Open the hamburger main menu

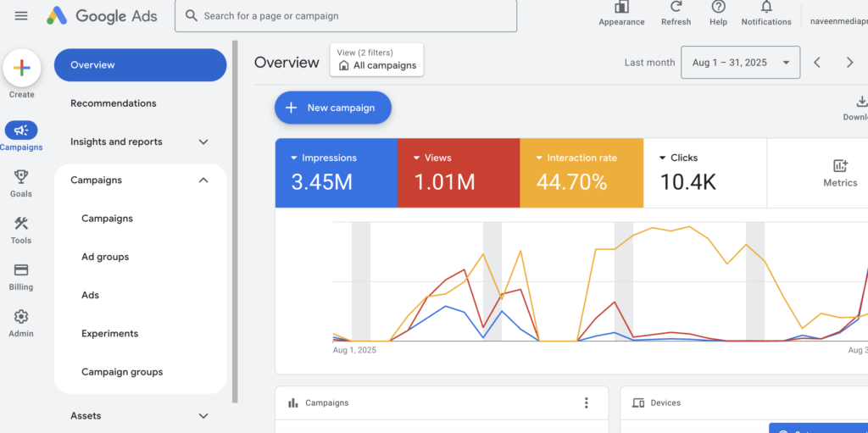coord(21,16)
